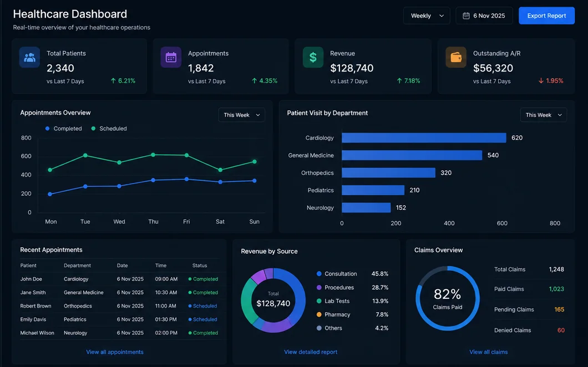
Task: Click the Denied Claims value 60
Action: pos(561,330)
